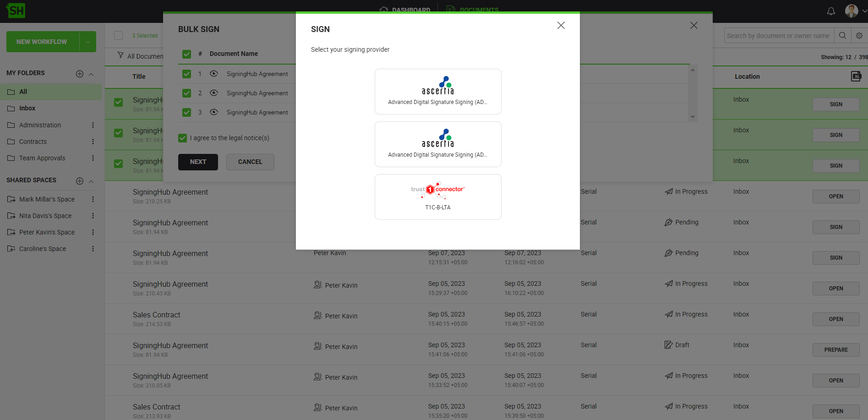Export documents list to Excel icon
868x420 pixels.
(856, 76)
